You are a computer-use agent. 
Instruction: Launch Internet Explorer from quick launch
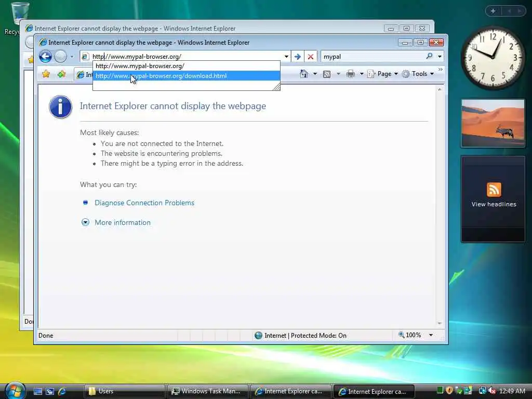[x=62, y=391]
